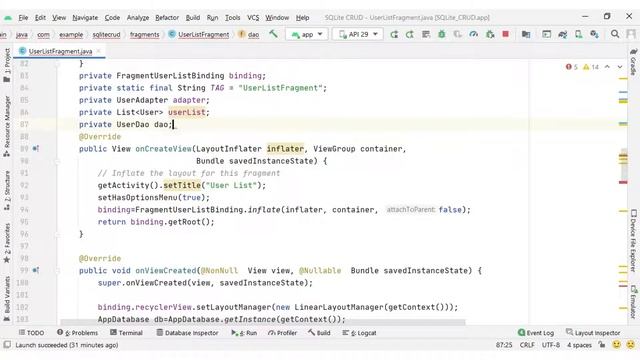Open the Profiler tool window
The width and height of the screenshot is (640, 360).
coord(282,333)
